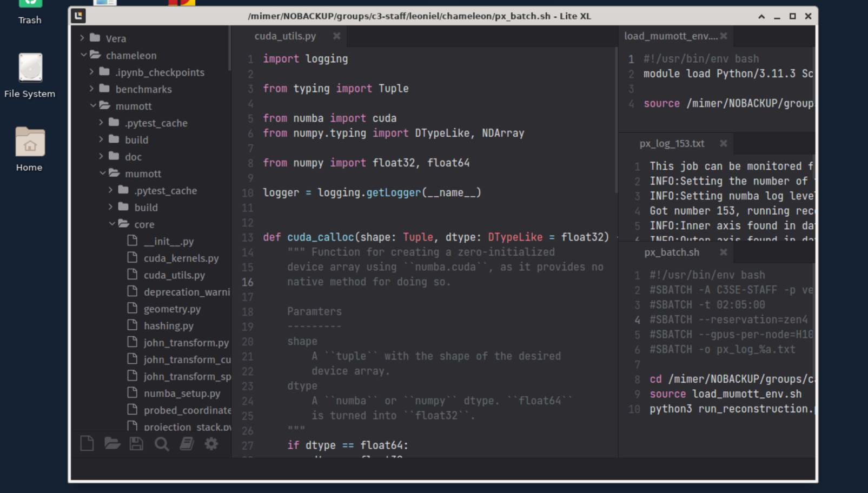Open settings with the gear icon

point(211,444)
